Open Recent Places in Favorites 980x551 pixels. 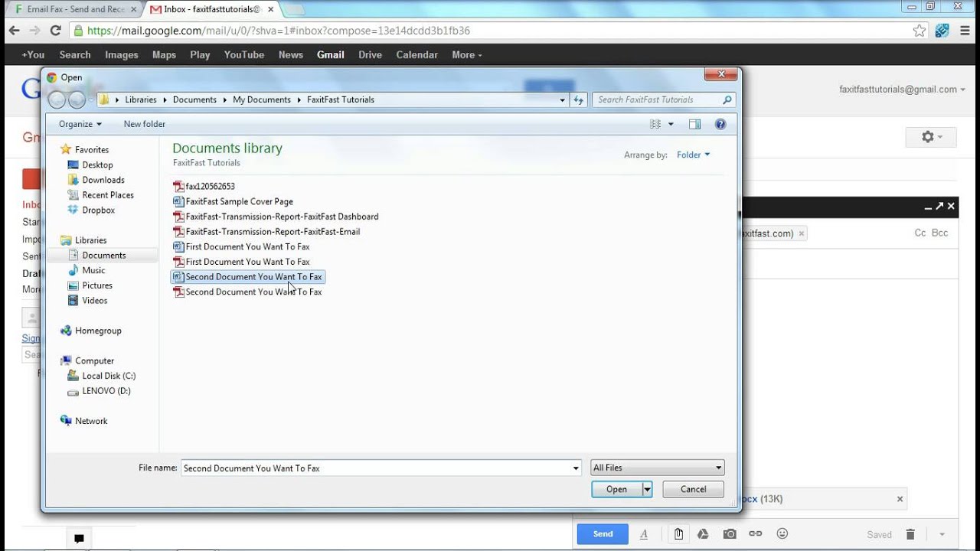108,194
